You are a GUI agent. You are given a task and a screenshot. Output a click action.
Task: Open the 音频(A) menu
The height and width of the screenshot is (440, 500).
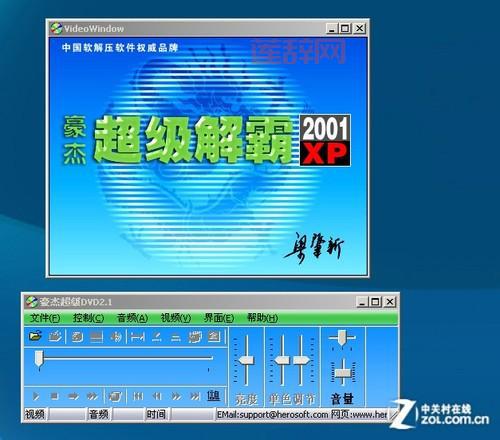[x=132, y=318]
